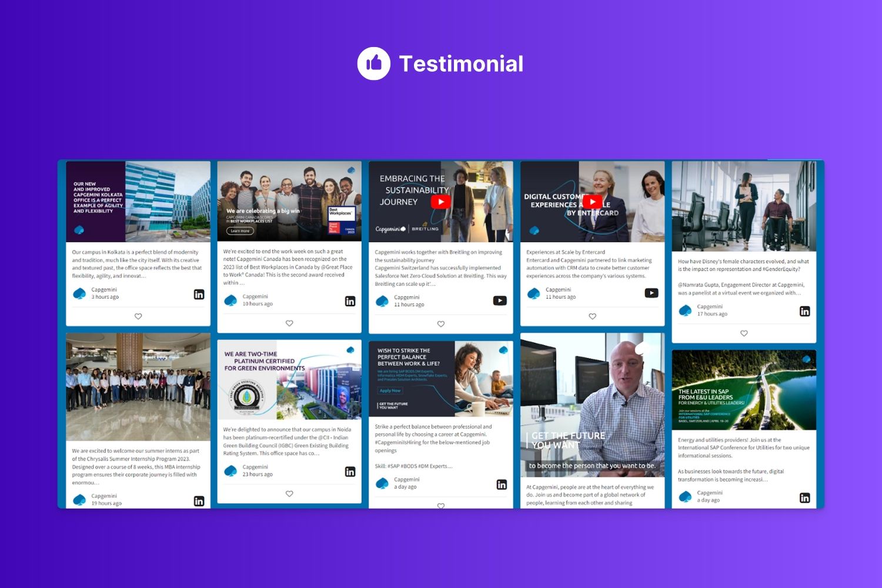Click the LinkedIn icon on the Kolkata office post
The width and height of the screenshot is (882, 588).
(x=199, y=293)
